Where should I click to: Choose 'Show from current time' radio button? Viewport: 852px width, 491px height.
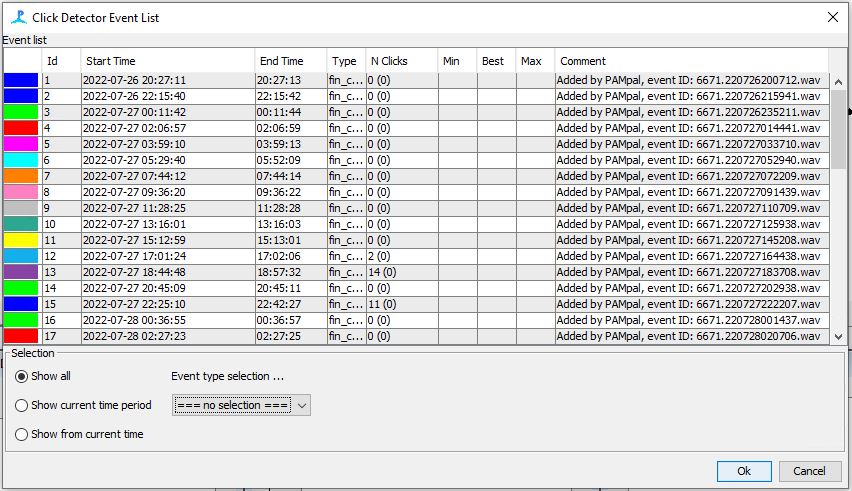click(x=21, y=434)
